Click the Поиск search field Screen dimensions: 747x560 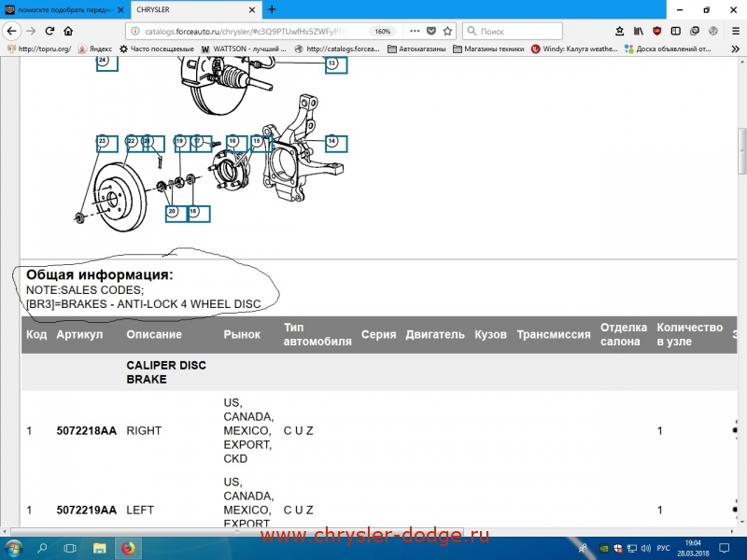tap(513, 32)
